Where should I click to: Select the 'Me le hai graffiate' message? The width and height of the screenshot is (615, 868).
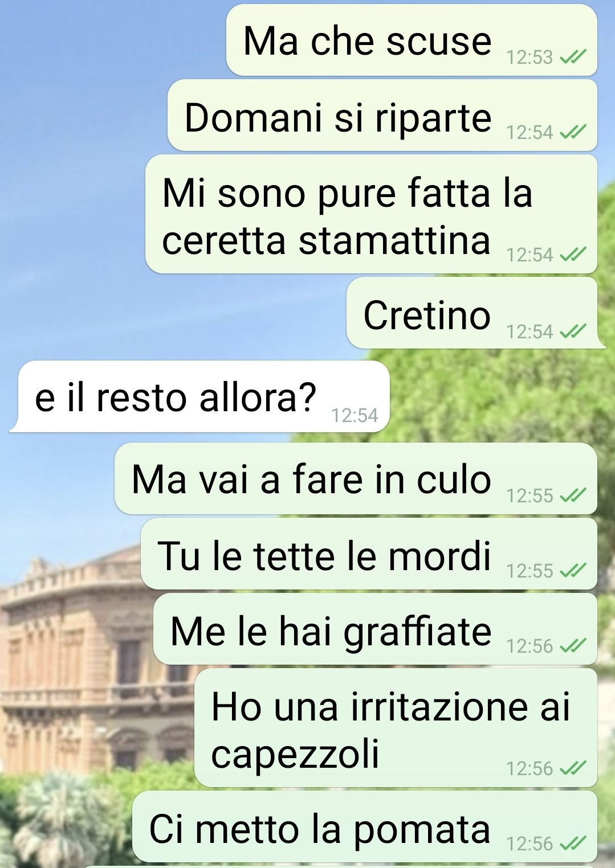(x=375, y=629)
